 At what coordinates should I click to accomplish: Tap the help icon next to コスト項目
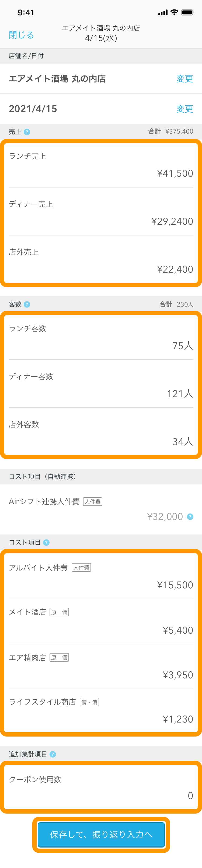pos(46,542)
